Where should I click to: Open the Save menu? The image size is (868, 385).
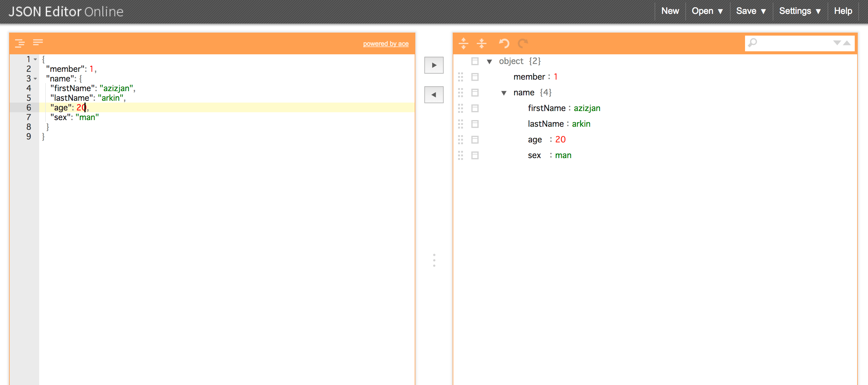[x=751, y=11]
